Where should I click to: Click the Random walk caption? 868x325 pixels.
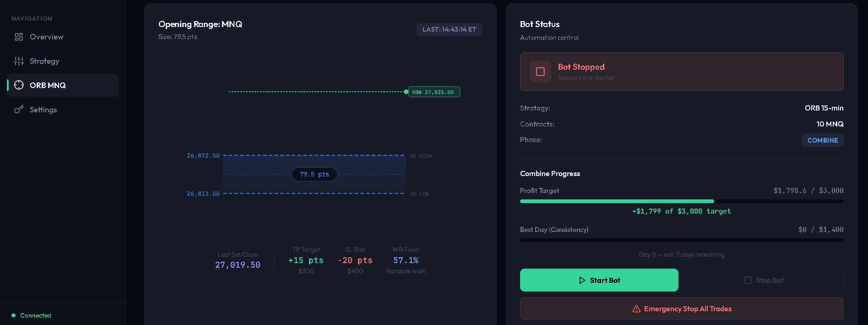pos(406,271)
